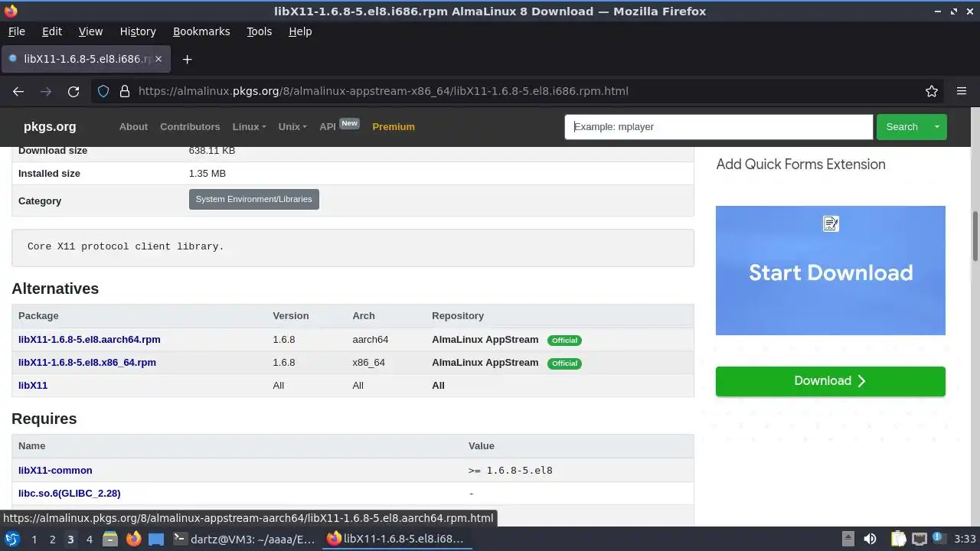Open the Contributors link
This screenshot has height=551, width=980.
[x=190, y=127]
